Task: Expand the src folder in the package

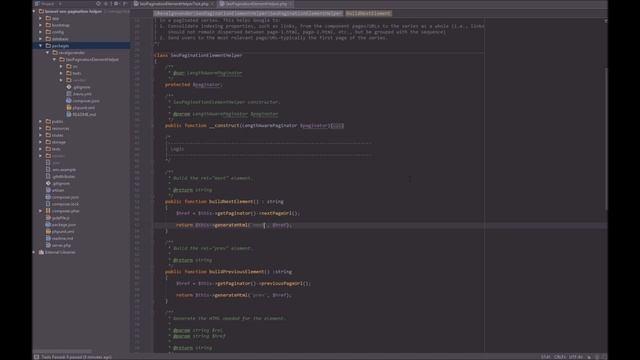Action: [61, 67]
